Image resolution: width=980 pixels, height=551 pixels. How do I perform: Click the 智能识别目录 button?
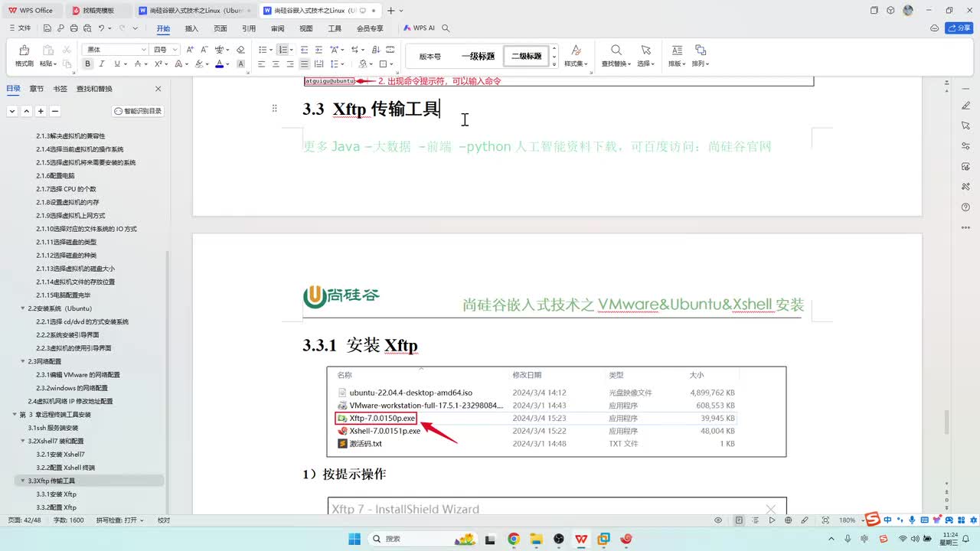point(139,111)
